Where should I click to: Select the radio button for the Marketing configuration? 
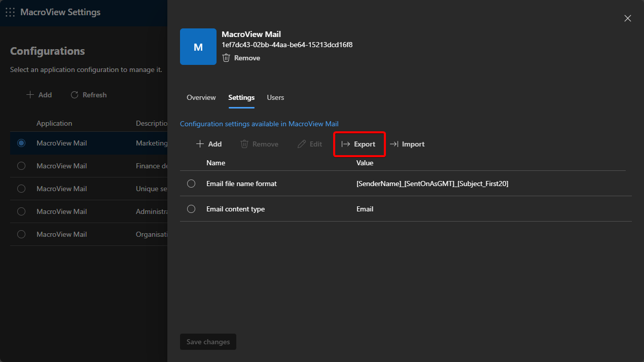coord(21,143)
